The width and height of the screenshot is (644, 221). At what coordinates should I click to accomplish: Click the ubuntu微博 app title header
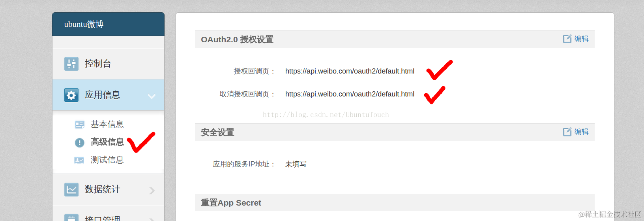click(84, 24)
